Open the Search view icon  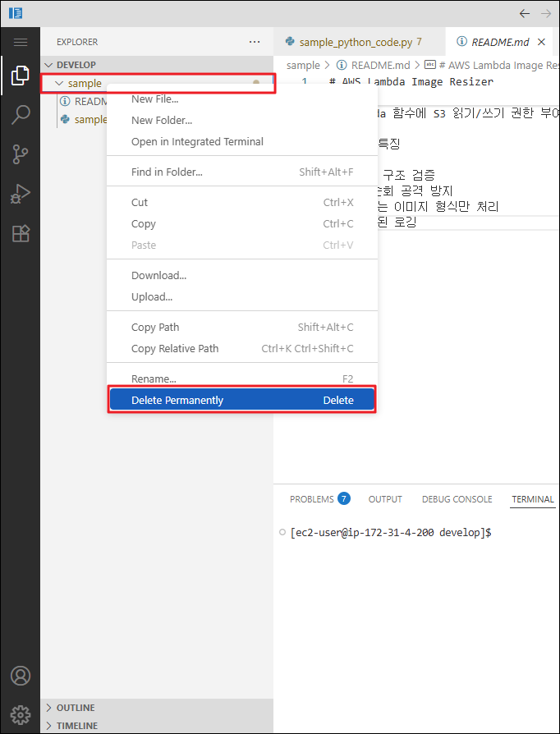(21, 115)
